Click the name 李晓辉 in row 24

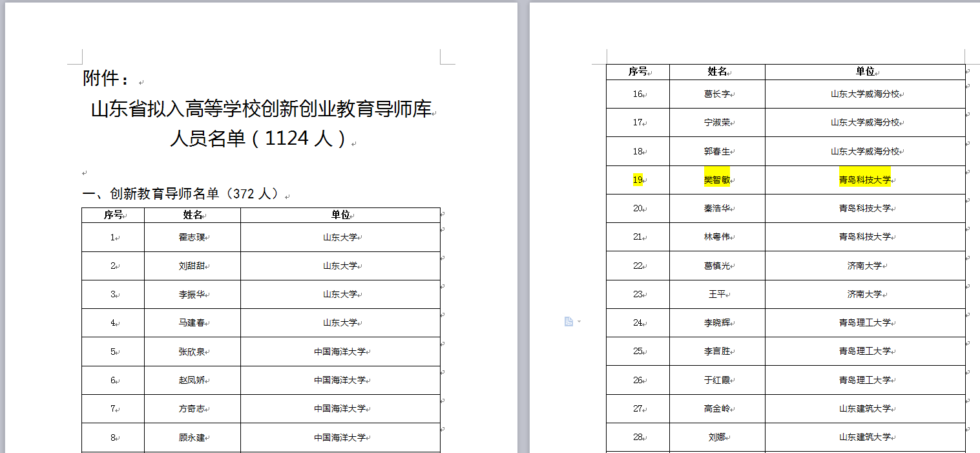click(716, 322)
